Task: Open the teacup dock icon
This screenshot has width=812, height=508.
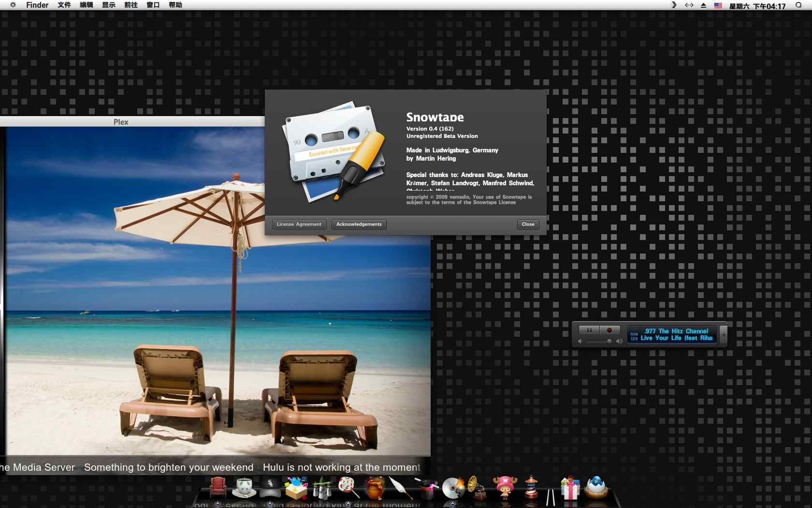Action: pos(244,488)
